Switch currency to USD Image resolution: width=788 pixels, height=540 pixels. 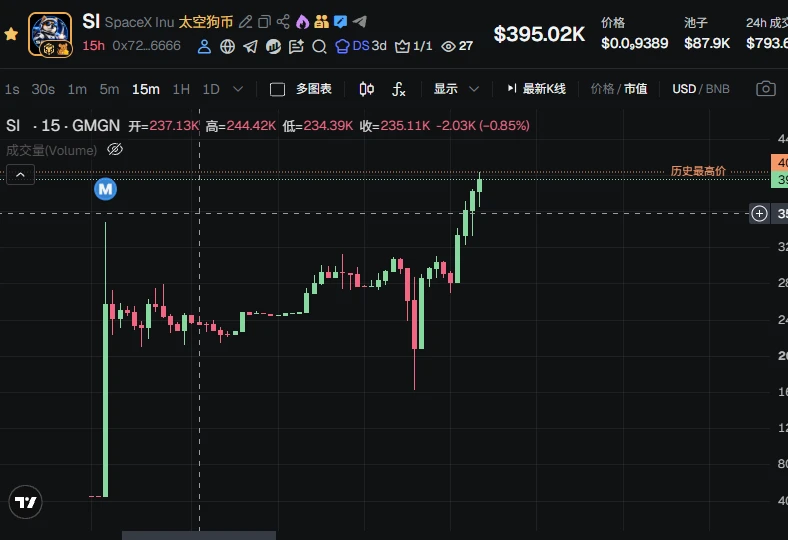(684, 89)
